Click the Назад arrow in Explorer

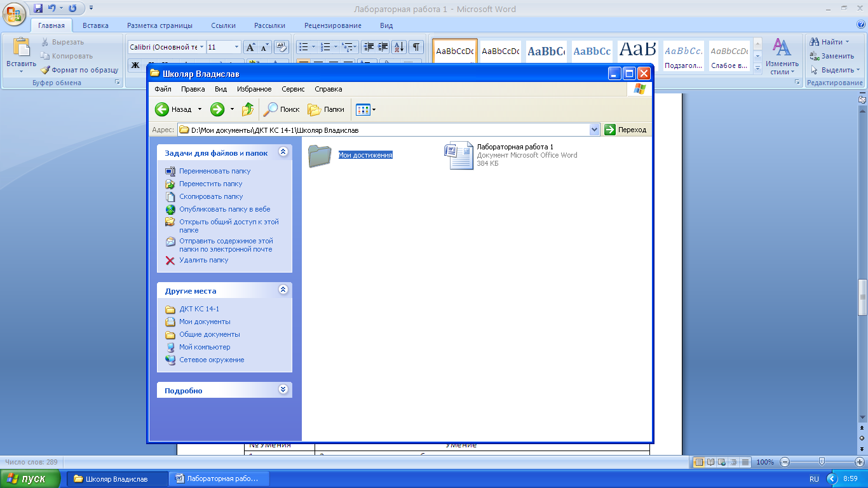click(163, 109)
